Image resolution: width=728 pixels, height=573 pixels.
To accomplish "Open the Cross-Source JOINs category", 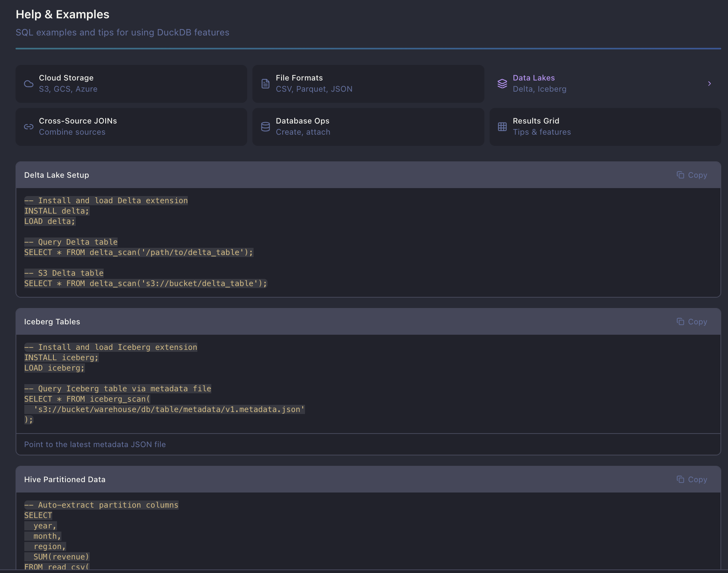I will [132, 127].
